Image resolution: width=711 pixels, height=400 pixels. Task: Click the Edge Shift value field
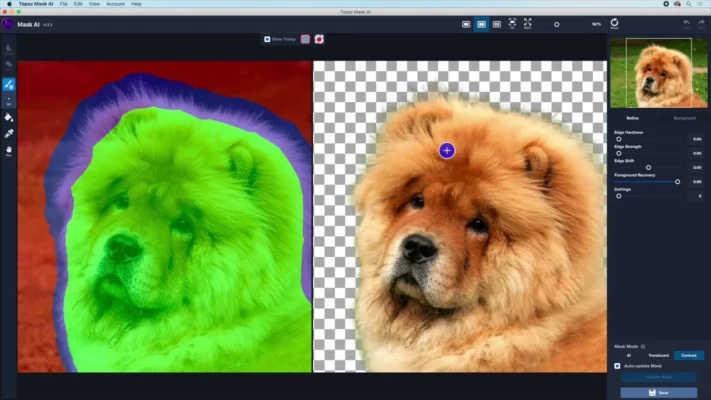point(697,167)
